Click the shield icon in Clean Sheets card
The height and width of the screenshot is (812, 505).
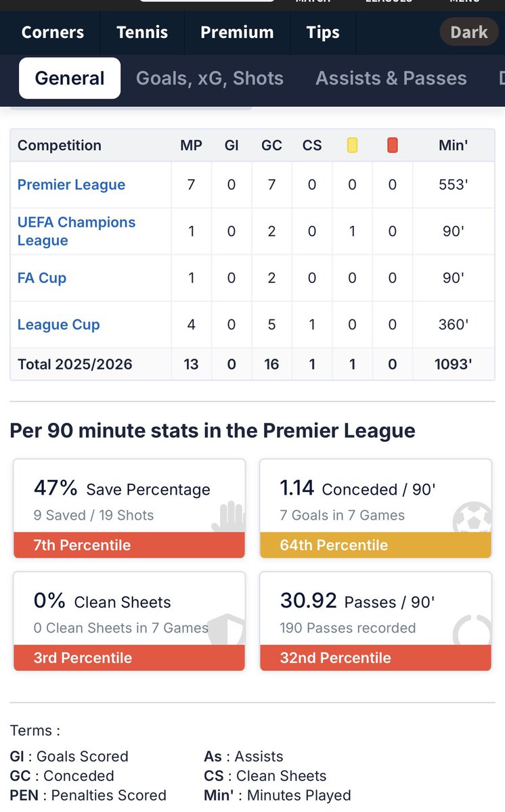coord(227,629)
